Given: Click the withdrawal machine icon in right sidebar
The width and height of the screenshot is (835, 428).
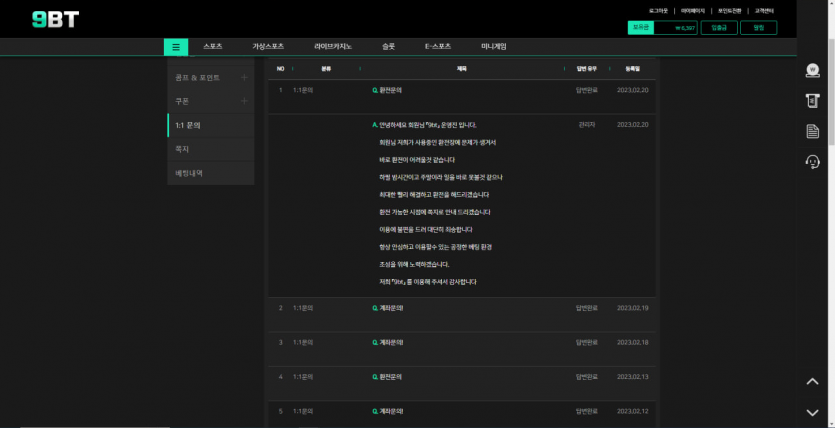Looking at the screenshot, I should pyautogui.click(x=812, y=100).
